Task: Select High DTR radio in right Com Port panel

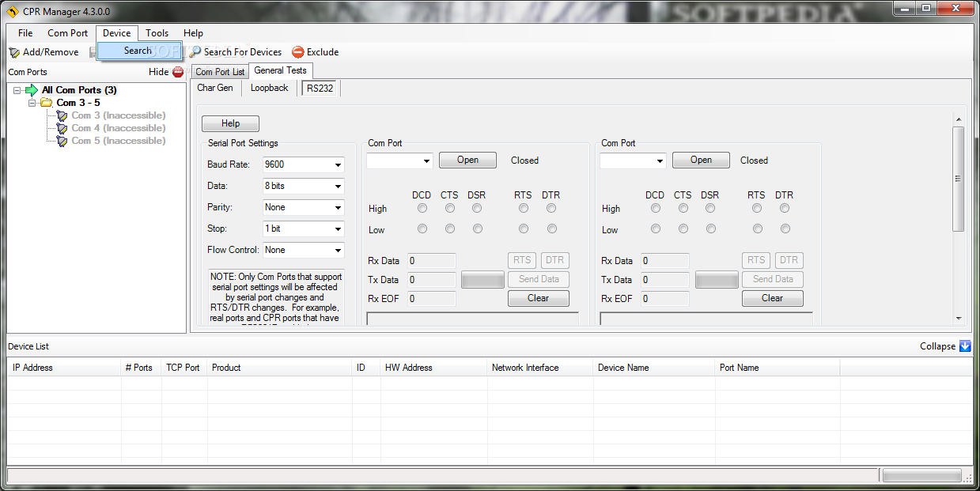Action: [x=785, y=209]
